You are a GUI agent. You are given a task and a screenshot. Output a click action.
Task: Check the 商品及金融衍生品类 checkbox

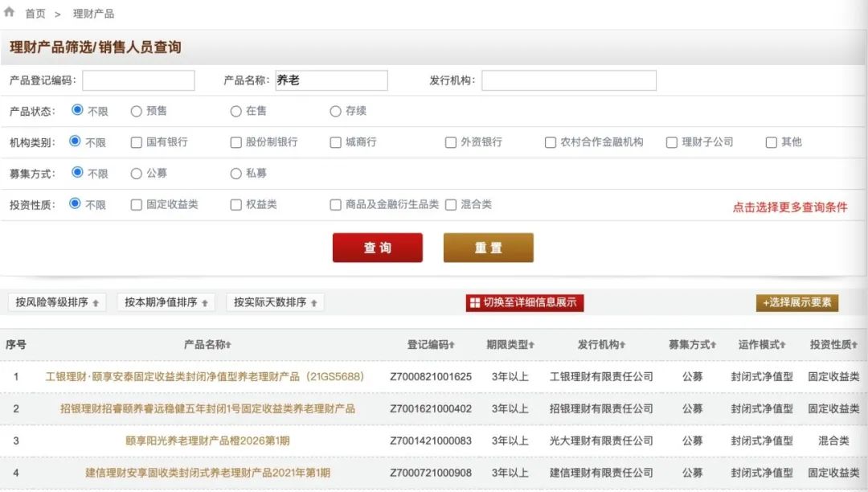pyautogui.click(x=335, y=205)
